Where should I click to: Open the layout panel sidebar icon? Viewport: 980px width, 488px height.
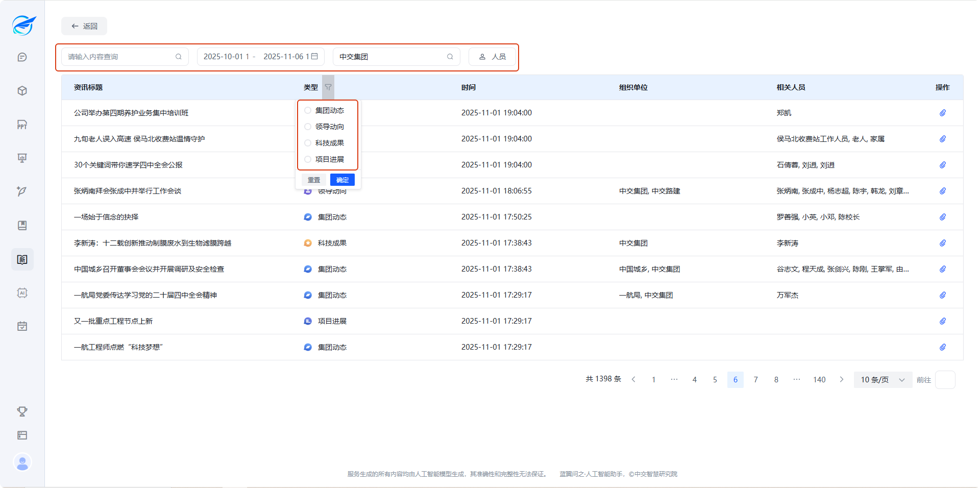click(x=22, y=435)
